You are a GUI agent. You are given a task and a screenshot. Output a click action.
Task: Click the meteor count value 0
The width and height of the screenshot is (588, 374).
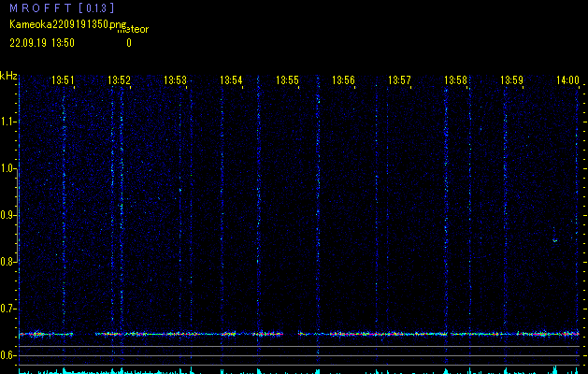[129, 43]
